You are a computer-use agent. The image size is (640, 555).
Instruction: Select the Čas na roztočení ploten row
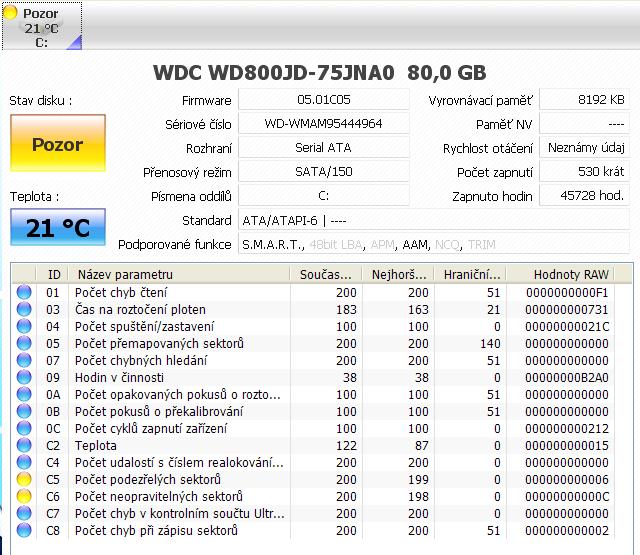[313, 309]
